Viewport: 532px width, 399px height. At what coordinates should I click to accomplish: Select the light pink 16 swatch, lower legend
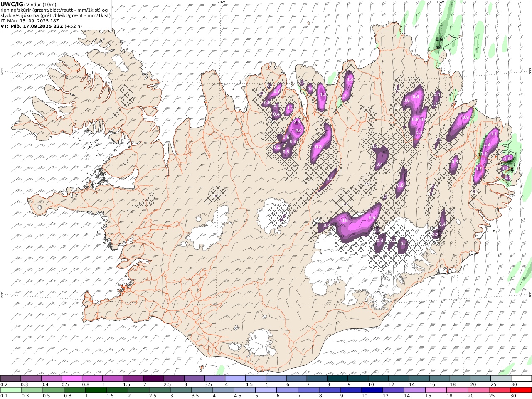(436, 390)
